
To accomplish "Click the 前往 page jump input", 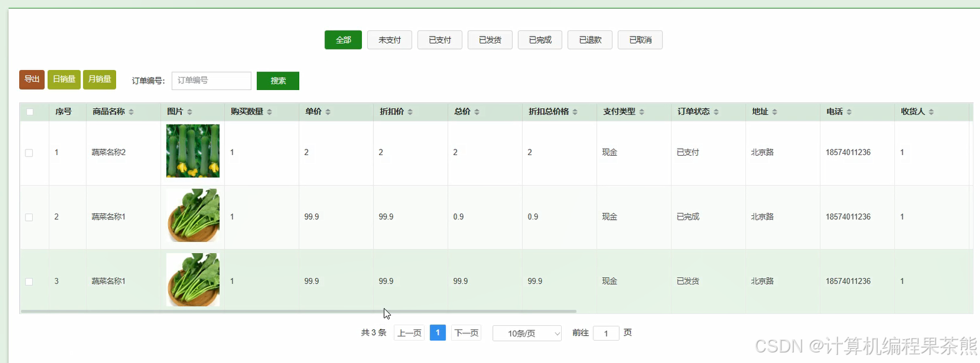I will point(606,333).
